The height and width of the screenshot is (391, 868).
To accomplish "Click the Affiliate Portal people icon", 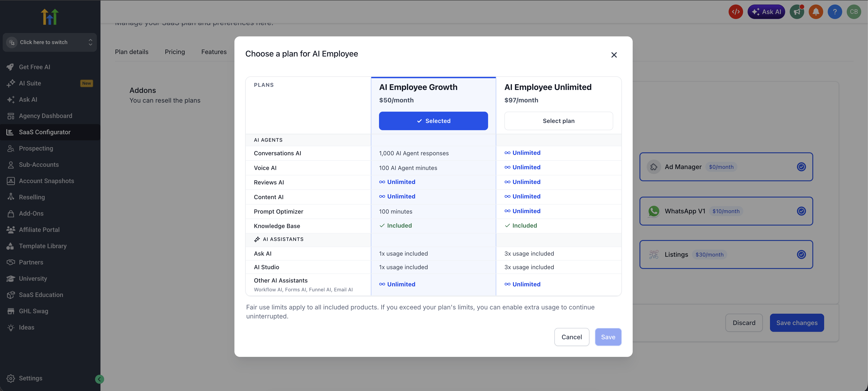I will pos(10,230).
